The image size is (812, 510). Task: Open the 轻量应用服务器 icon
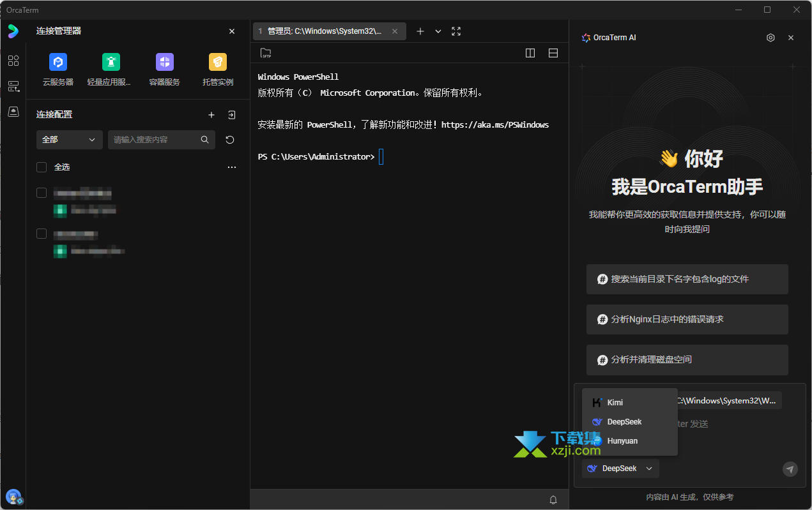click(x=111, y=62)
